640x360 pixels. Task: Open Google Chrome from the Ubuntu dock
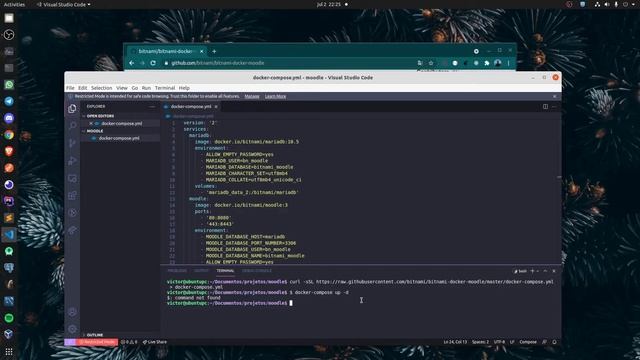coord(9,135)
